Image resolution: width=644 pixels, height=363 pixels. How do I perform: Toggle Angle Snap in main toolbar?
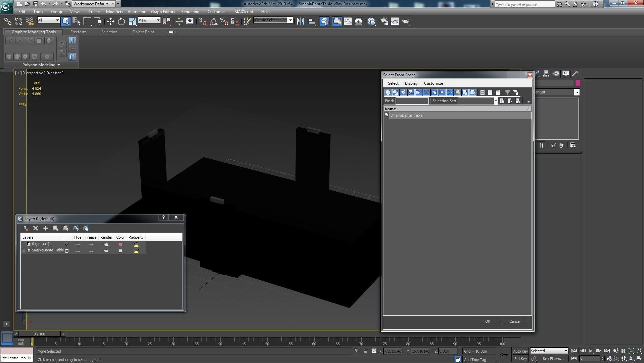coord(213,22)
